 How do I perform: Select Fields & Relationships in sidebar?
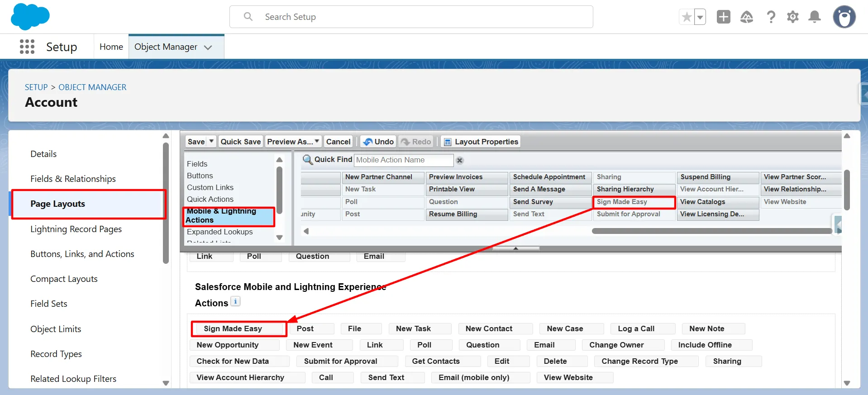point(73,179)
